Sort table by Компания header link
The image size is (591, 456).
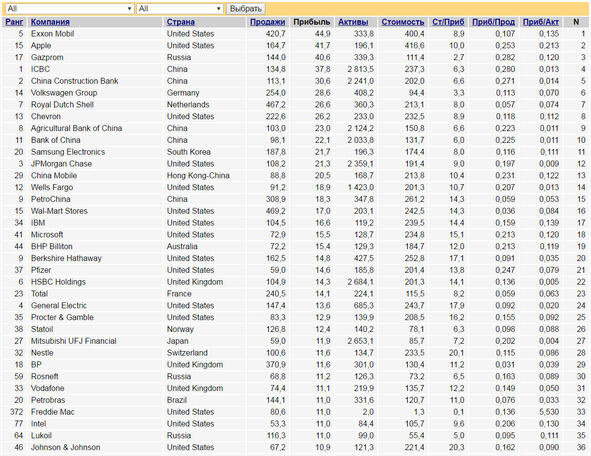pyautogui.click(x=50, y=22)
